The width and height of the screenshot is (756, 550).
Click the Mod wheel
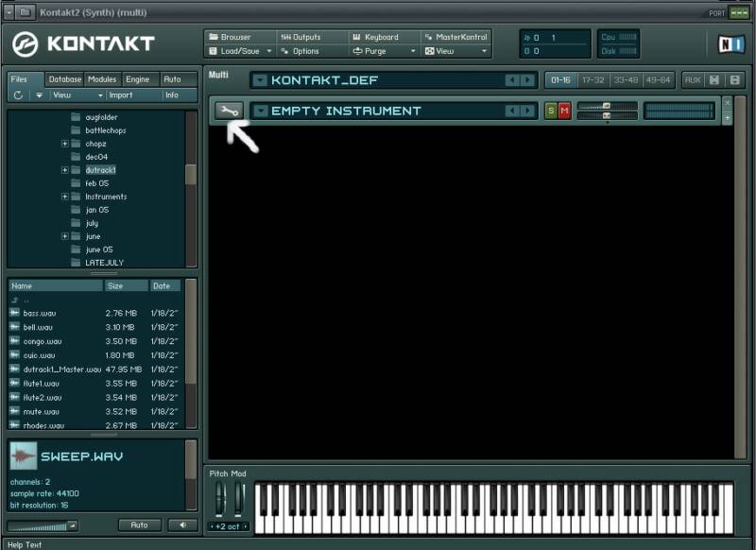pos(239,498)
